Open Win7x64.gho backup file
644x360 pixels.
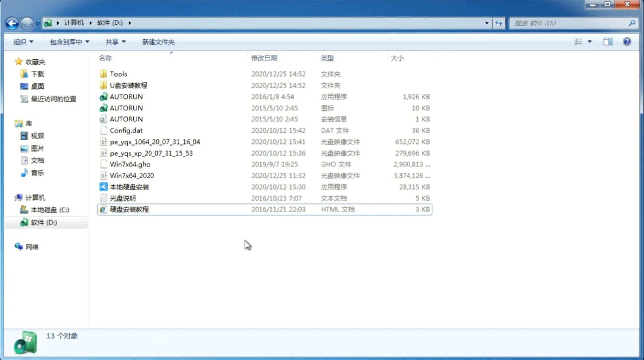(130, 164)
